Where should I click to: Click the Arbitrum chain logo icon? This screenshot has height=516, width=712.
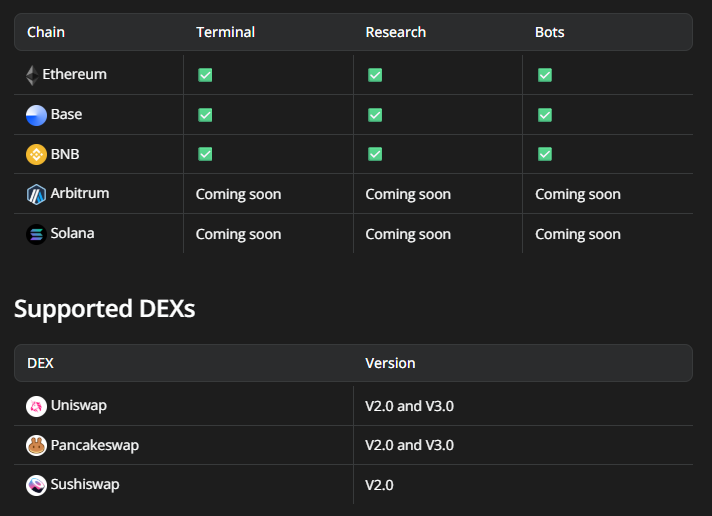pyautogui.click(x=36, y=194)
